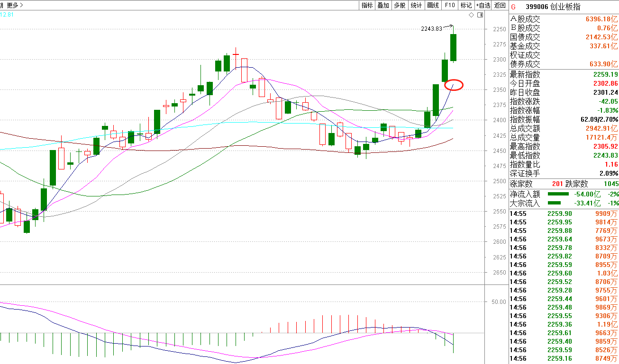
Task: Click 昨日收盘 value 2301.24
Action: tap(605, 92)
